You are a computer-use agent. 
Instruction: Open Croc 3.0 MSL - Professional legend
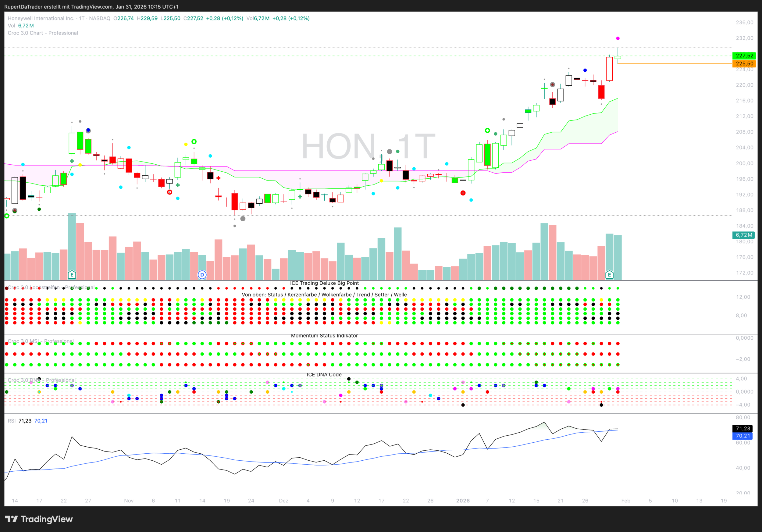click(41, 341)
